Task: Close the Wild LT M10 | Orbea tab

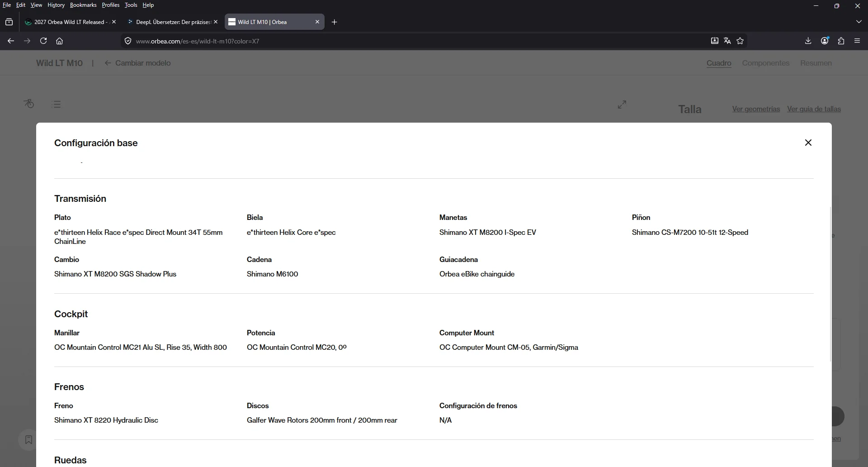Action: tap(317, 22)
